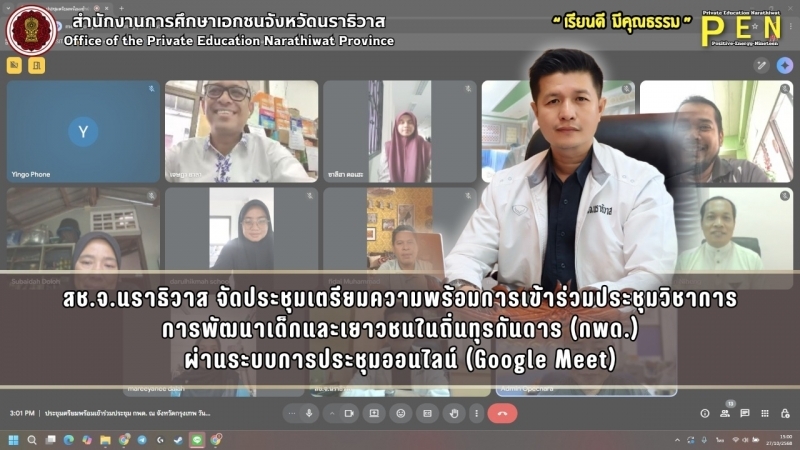Image resolution: width=800 pixels, height=450 pixels.
Task: Open host controls lock icon
Action: (x=785, y=413)
